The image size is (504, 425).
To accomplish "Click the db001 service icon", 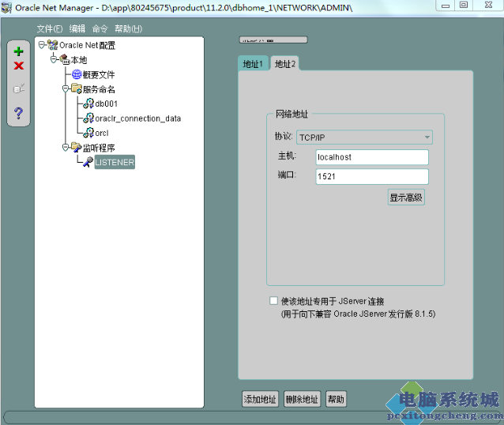I will 88,103.
